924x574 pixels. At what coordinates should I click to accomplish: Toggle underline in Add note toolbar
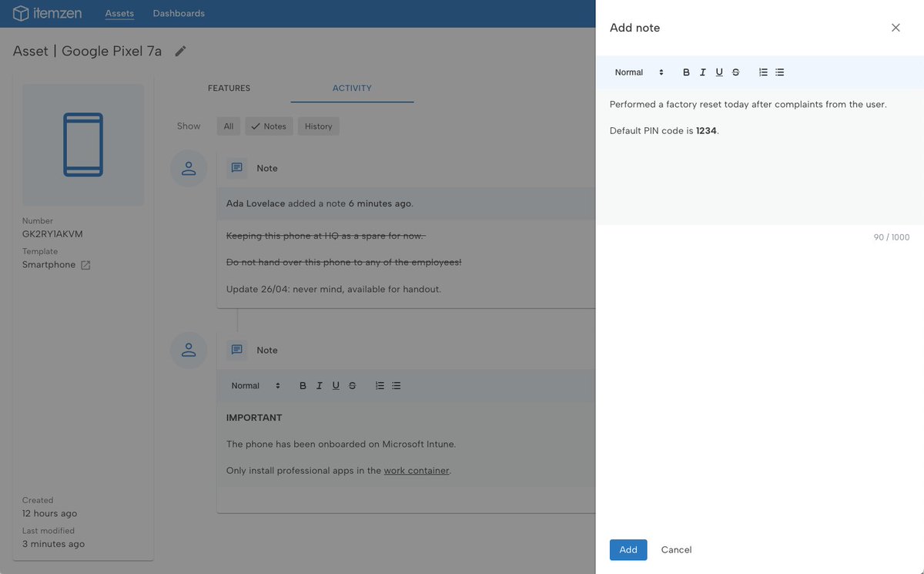719,72
